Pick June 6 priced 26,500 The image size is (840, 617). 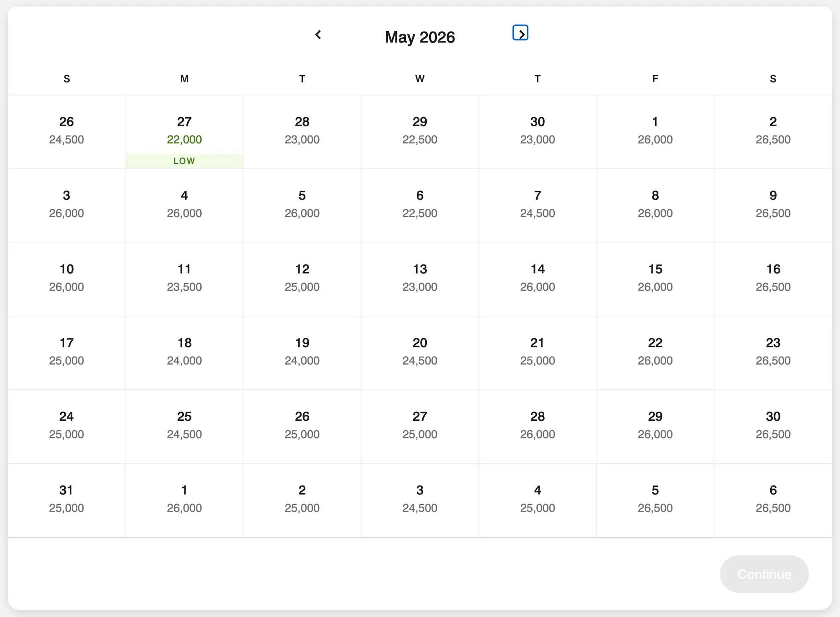coord(773,500)
